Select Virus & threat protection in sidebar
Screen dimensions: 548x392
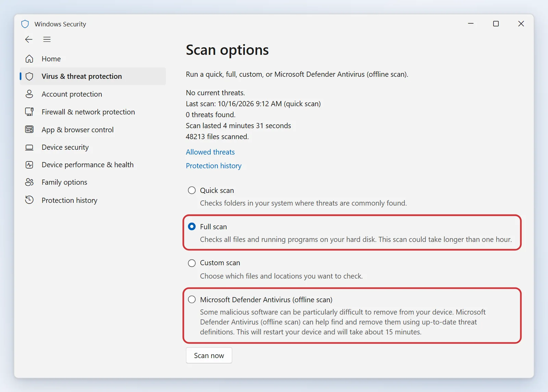point(93,76)
